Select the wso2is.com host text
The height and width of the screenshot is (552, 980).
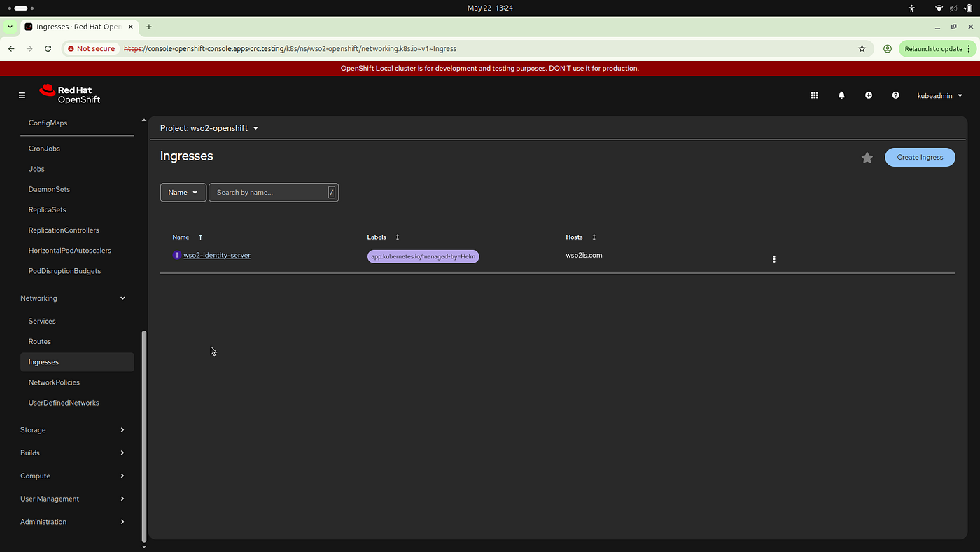584,256
